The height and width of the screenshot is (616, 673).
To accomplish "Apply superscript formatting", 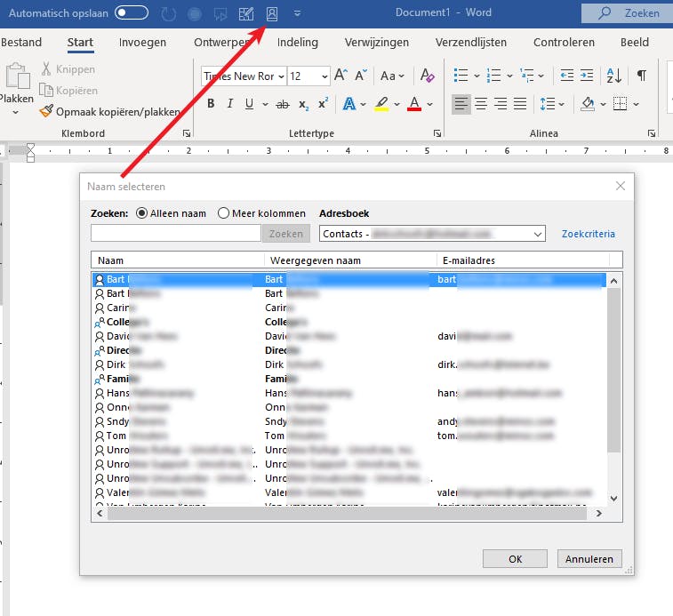I will 324,103.
